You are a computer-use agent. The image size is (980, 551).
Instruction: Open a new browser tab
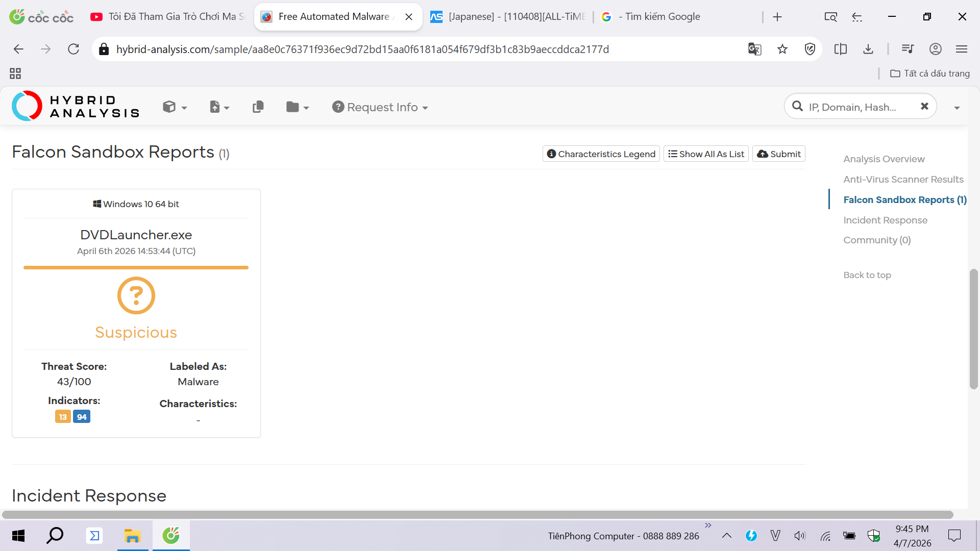[x=777, y=17]
